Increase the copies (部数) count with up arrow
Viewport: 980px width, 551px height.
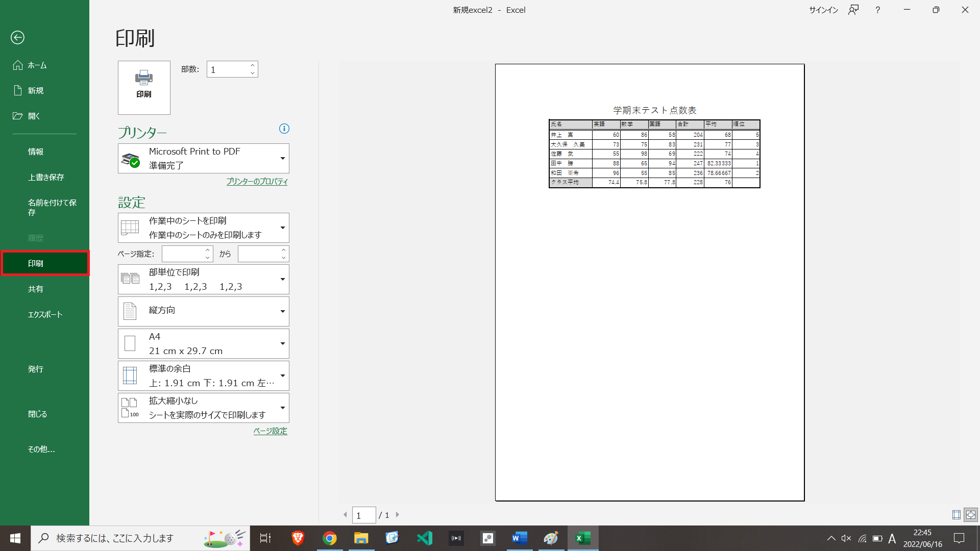pos(252,65)
